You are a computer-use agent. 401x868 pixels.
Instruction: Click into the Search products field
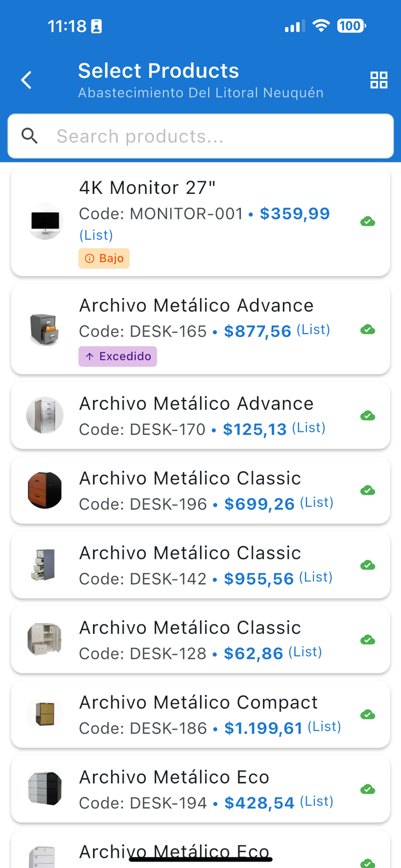(201, 136)
